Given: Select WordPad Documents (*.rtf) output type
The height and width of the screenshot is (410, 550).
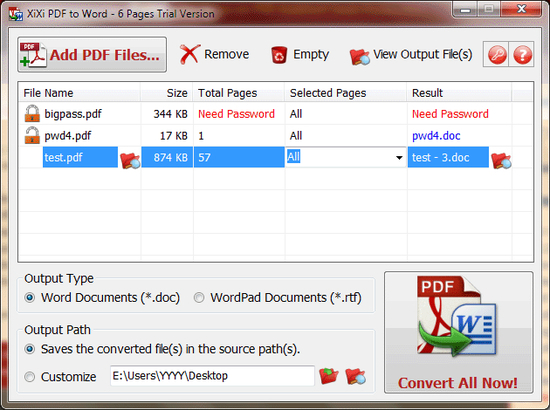Looking at the screenshot, I should (x=277, y=298).
